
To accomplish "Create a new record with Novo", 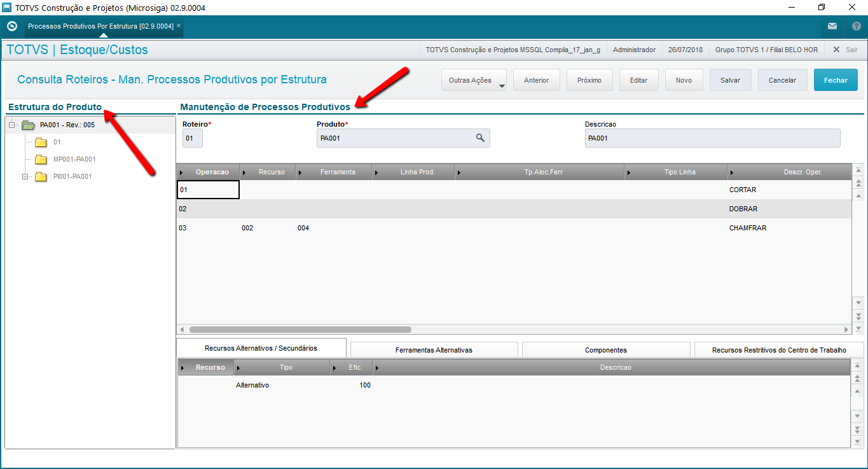I will (x=684, y=80).
